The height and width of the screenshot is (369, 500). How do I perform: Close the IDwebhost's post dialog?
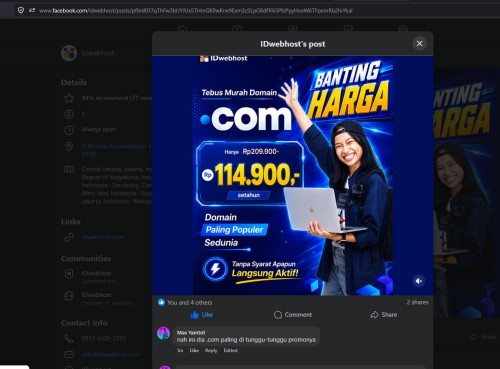coord(419,43)
